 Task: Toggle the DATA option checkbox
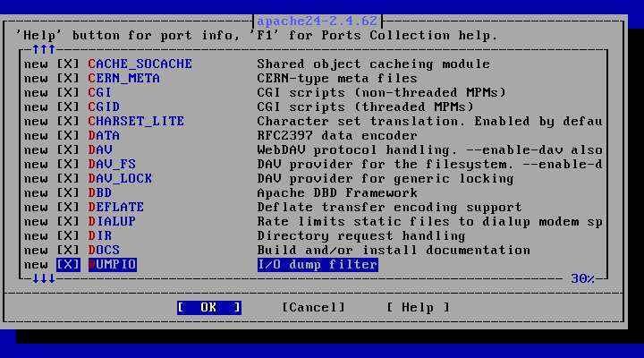(x=68, y=136)
